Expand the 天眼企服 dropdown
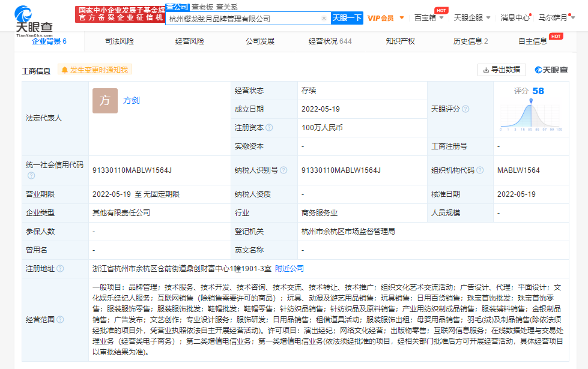This screenshot has height=369, width=588. coord(472,18)
